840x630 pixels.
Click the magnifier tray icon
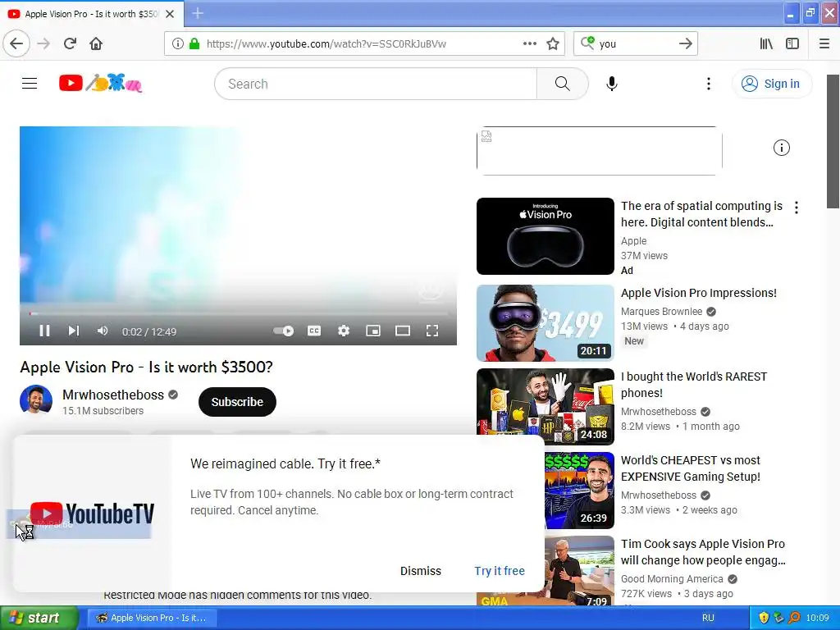794,619
